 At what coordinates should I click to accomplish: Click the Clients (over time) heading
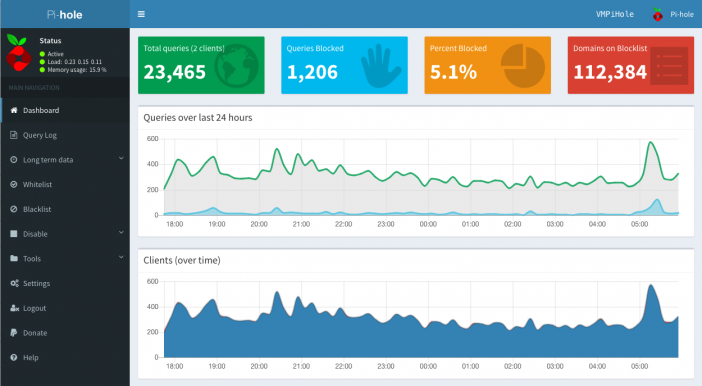coord(182,260)
